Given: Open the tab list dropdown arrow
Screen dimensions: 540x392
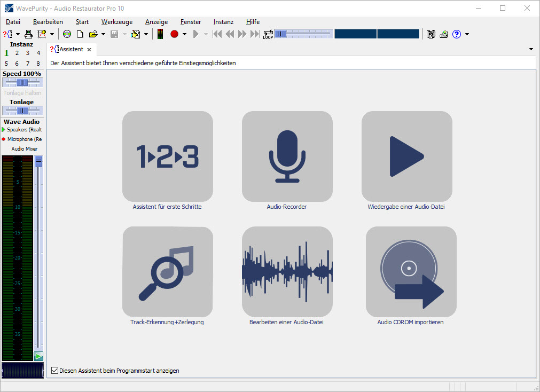Looking at the screenshot, I should pos(531,49).
